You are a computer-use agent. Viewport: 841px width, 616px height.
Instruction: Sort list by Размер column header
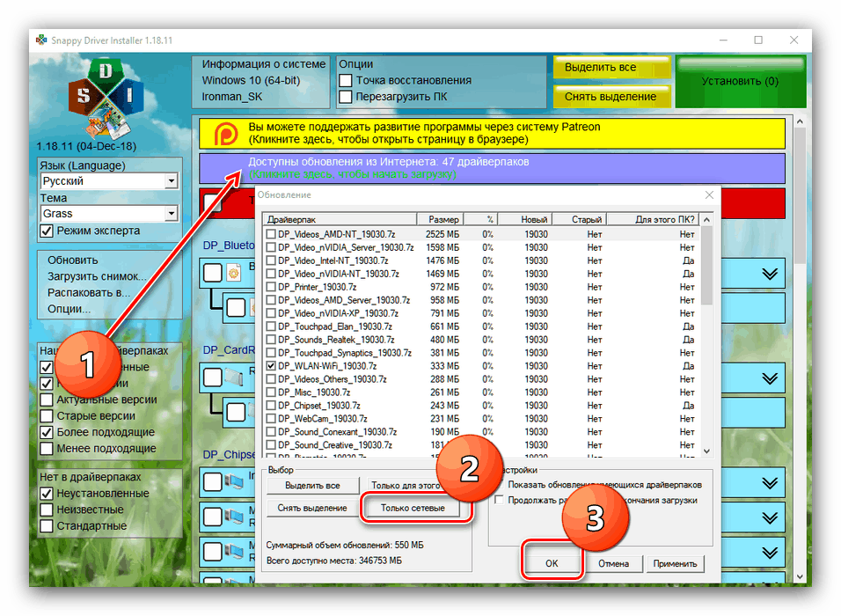pyautogui.click(x=440, y=219)
